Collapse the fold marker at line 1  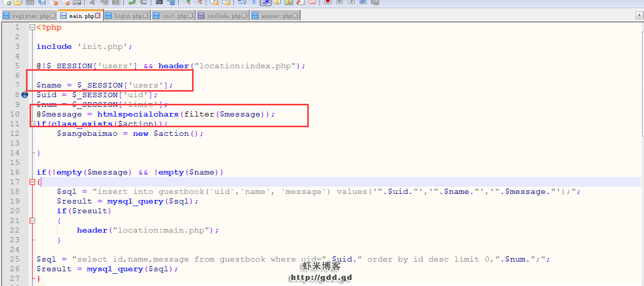click(x=33, y=27)
